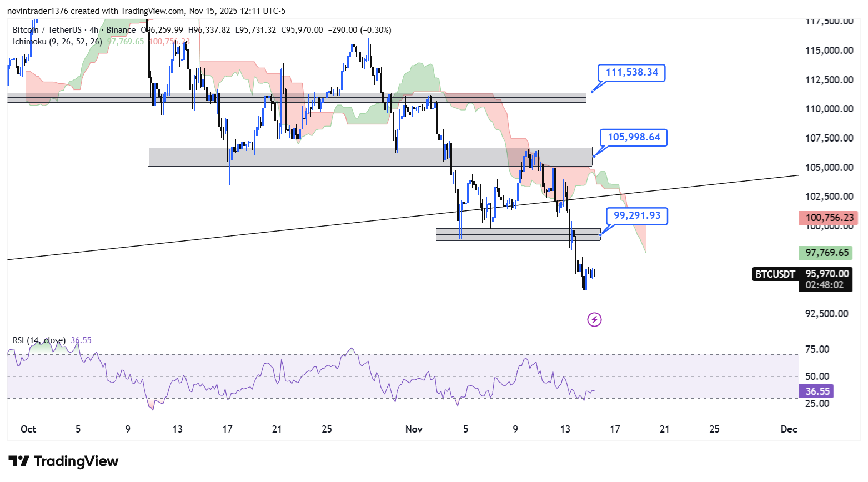The height and width of the screenshot is (482, 868).
Task: Click the RSI 75.00 axis level
Action: click(x=817, y=349)
